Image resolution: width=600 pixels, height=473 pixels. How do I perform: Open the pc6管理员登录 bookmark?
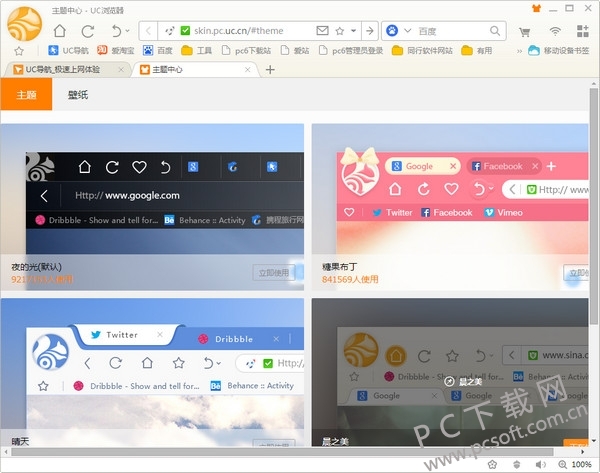(351, 50)
